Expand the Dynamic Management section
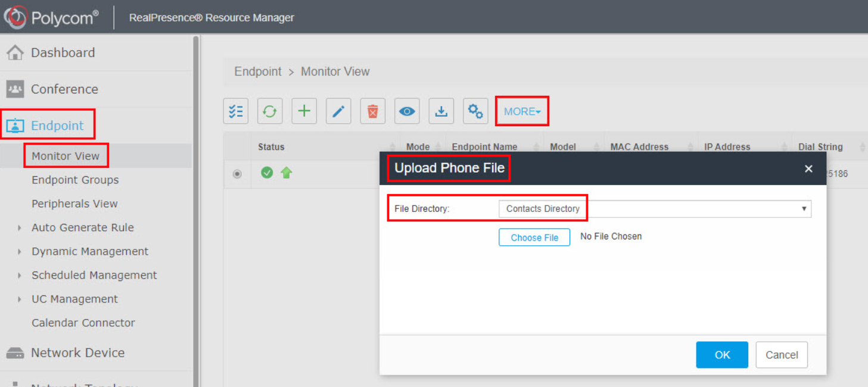The image size is (868, 387). (x=89, y=251)
